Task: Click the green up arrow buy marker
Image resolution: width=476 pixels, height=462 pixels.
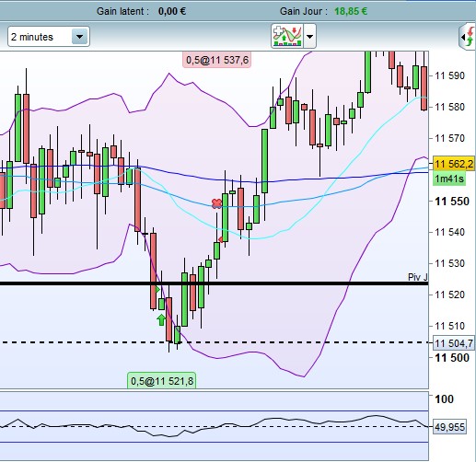Action: 161,319
